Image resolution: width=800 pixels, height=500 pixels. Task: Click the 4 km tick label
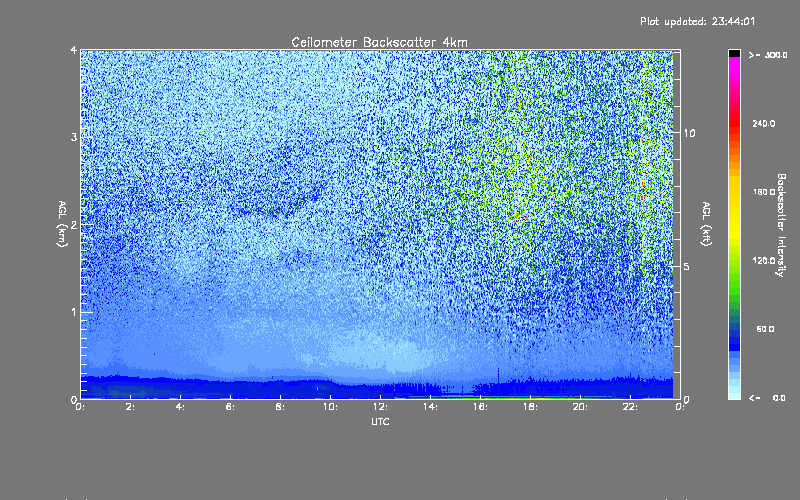pos(74,50)
